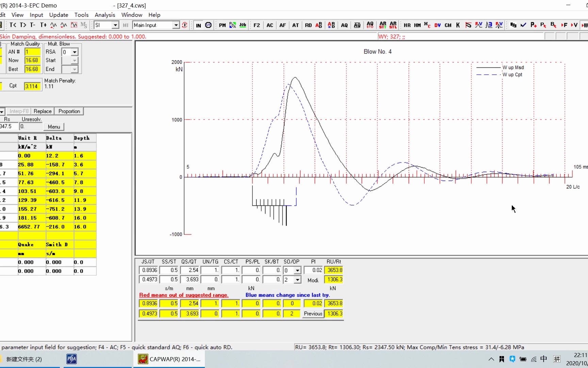Screen dimensions: 588x368
Task: Click the F2 toolbar icon
Action: [257, 25]
